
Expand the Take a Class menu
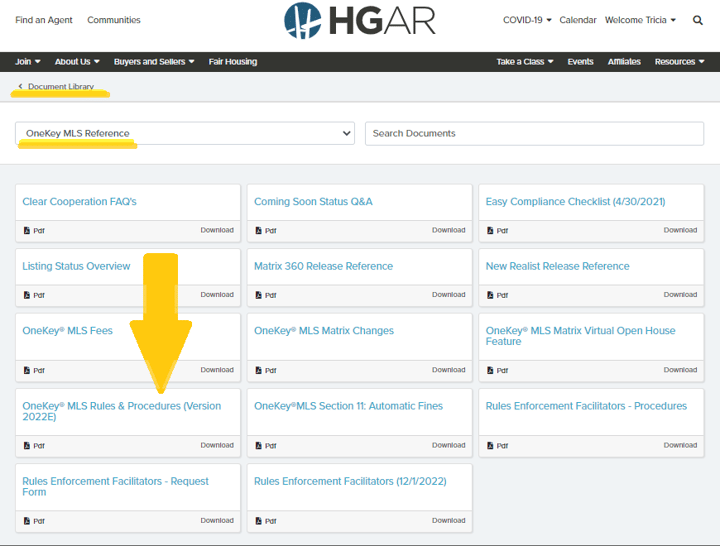coord(524,62)
